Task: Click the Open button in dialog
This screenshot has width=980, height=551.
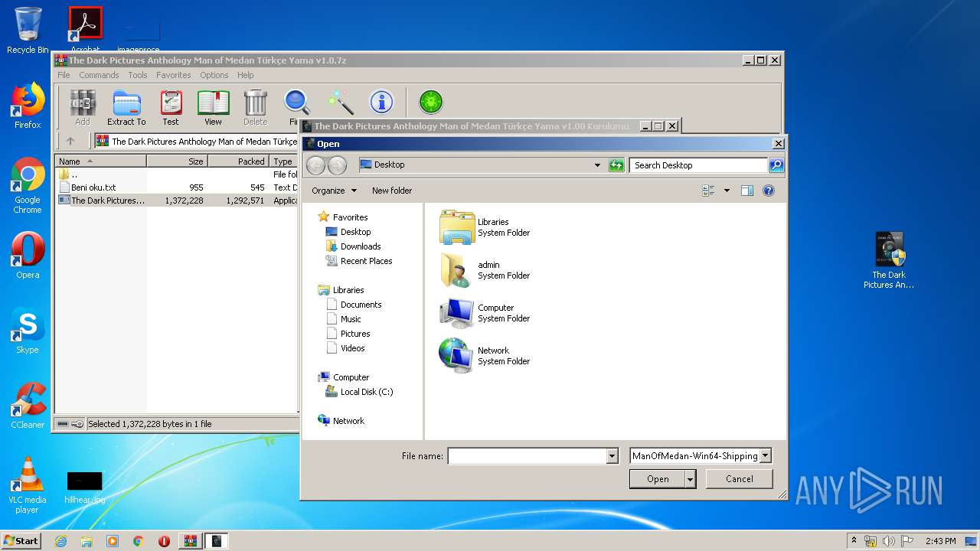Action: [x=658, y=479]
